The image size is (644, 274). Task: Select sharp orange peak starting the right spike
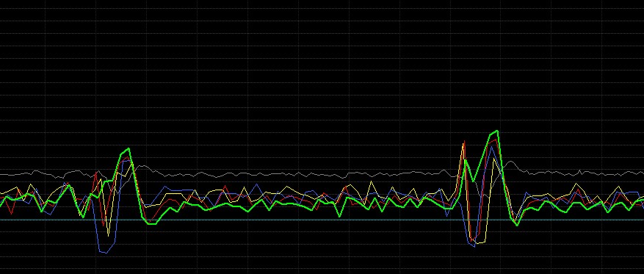click(464, 142)
